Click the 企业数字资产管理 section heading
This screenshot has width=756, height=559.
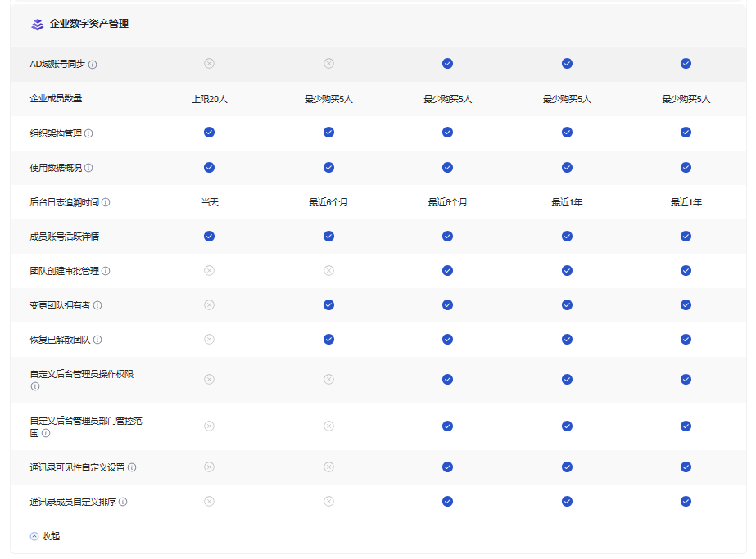click(88, 24)
